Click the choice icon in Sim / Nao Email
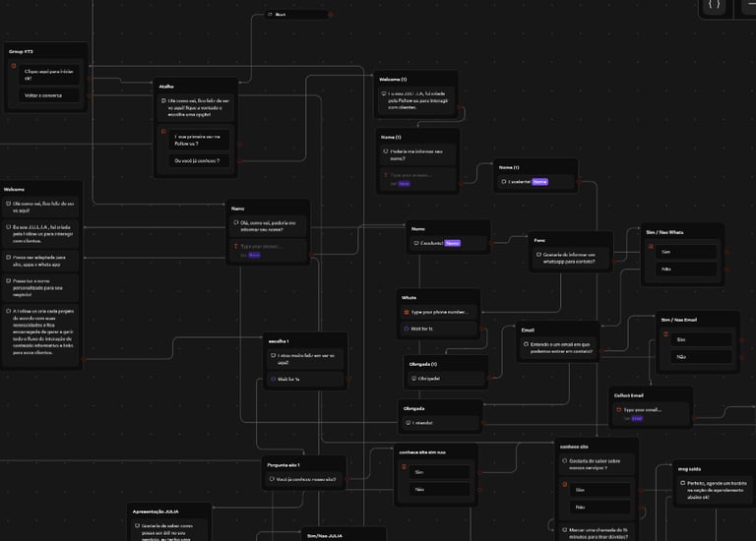Screen dimensions: 756x541 [x=665, y=333]
